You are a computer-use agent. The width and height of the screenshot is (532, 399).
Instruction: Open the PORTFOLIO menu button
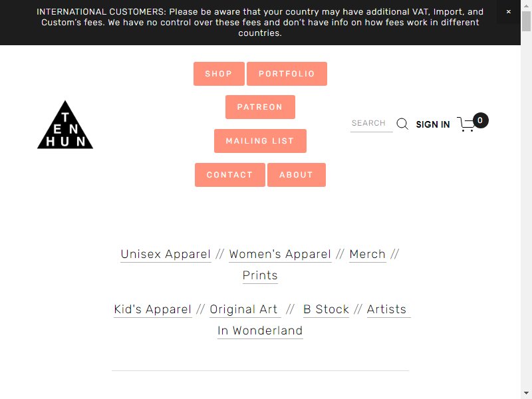coord(287,74)
